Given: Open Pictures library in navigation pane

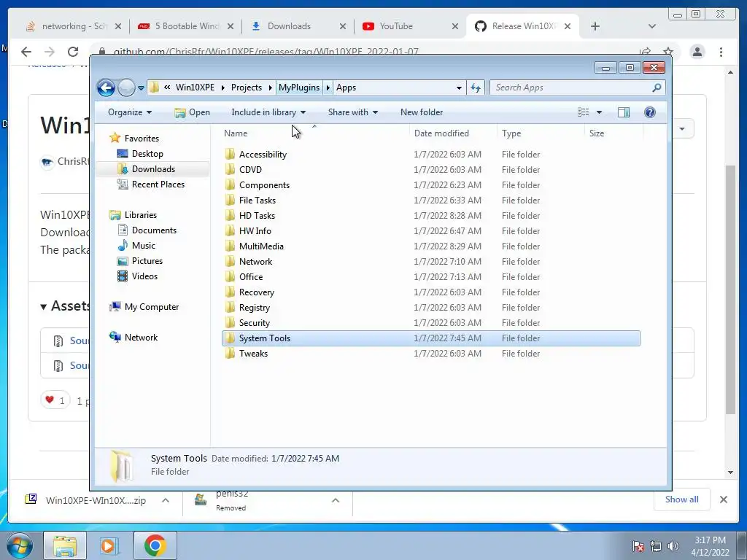Looking at the screenshot, I should tap(147, 261).
